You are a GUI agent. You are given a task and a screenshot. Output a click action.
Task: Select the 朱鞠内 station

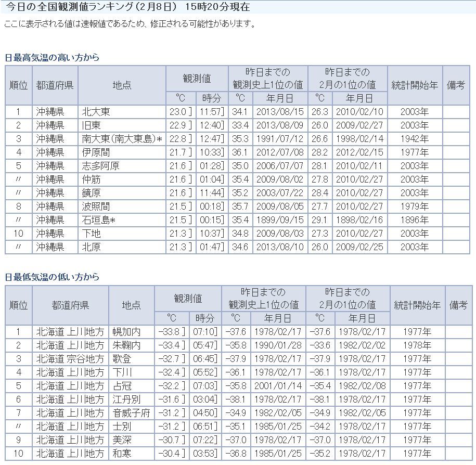pos(127,345)
